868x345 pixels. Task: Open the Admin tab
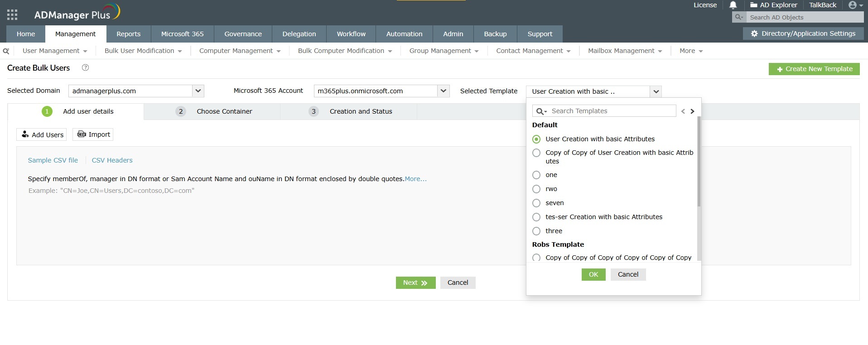click(453, 34)
